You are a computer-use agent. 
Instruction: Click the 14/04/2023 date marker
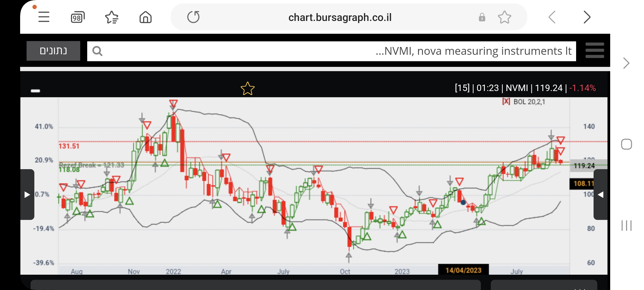pyautogui.click(x=463, y=270)
